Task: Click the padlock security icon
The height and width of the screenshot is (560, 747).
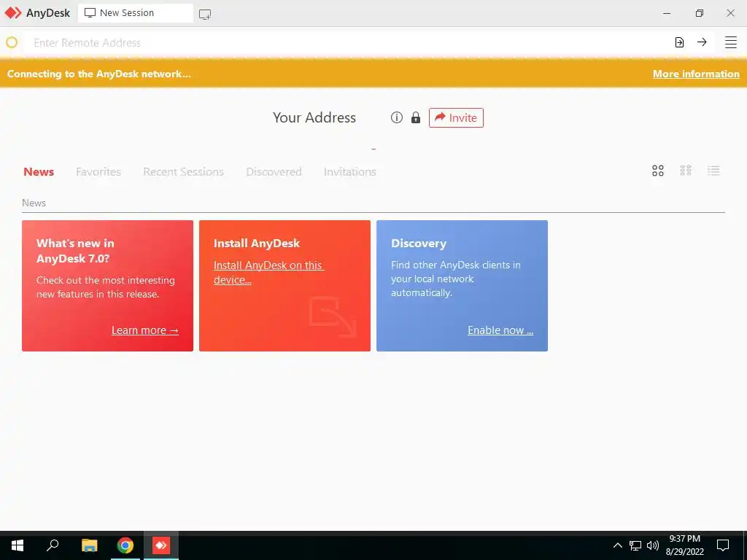Action: [415, 117]
